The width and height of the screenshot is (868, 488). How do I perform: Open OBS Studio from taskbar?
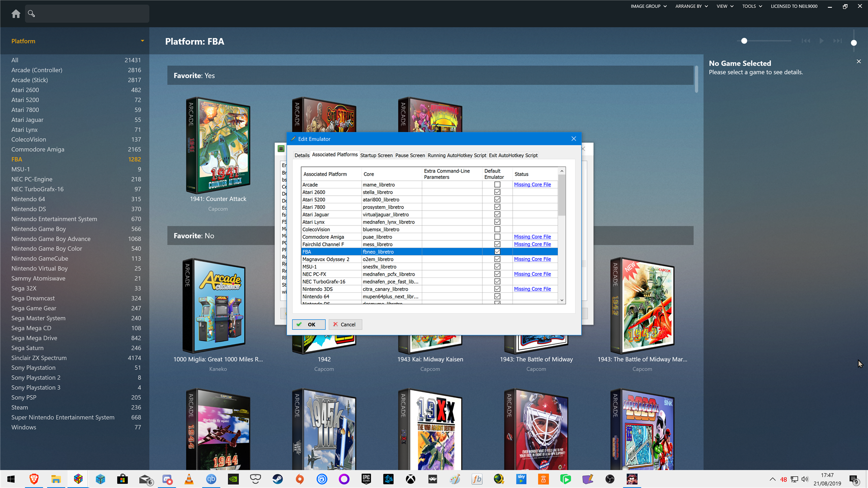[610, 479]
